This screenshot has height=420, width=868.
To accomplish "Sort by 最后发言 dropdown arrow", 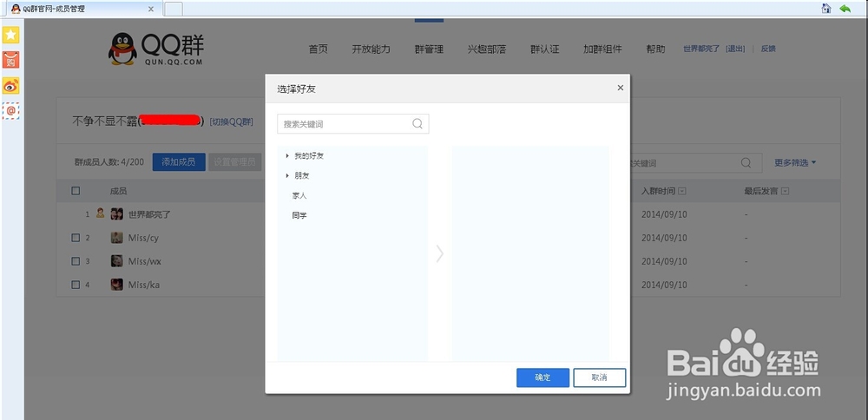I will 785,191.
